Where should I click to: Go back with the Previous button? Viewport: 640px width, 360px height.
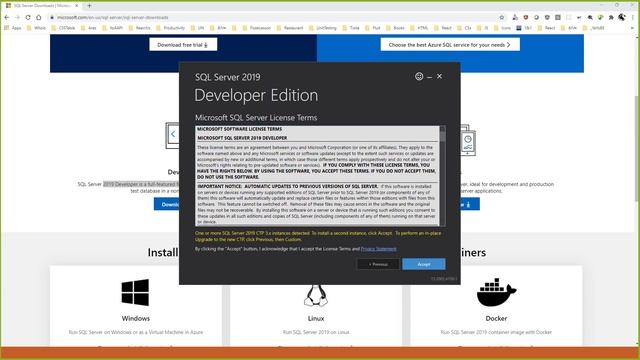378,264
